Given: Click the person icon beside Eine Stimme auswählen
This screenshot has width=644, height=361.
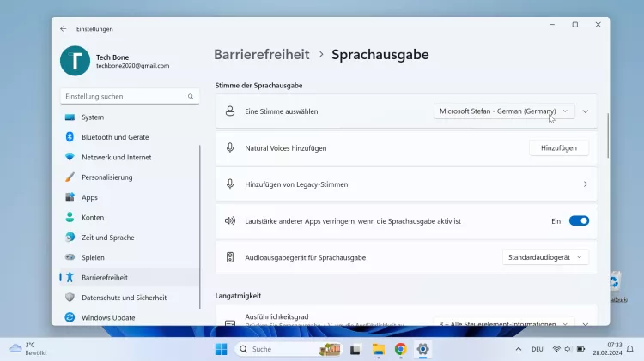Looking at the screenshot, I should (x=230, y=111).
